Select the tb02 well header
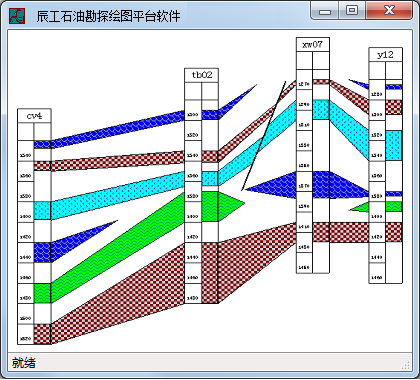The height and width of the screenshot is (380, 420). pyautogui.click(x=201, y=75)
